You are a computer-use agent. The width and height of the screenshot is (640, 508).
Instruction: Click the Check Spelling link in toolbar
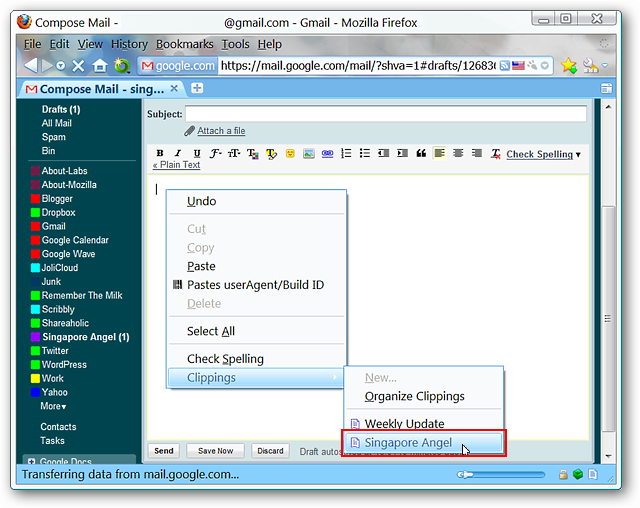click(540, 154)
